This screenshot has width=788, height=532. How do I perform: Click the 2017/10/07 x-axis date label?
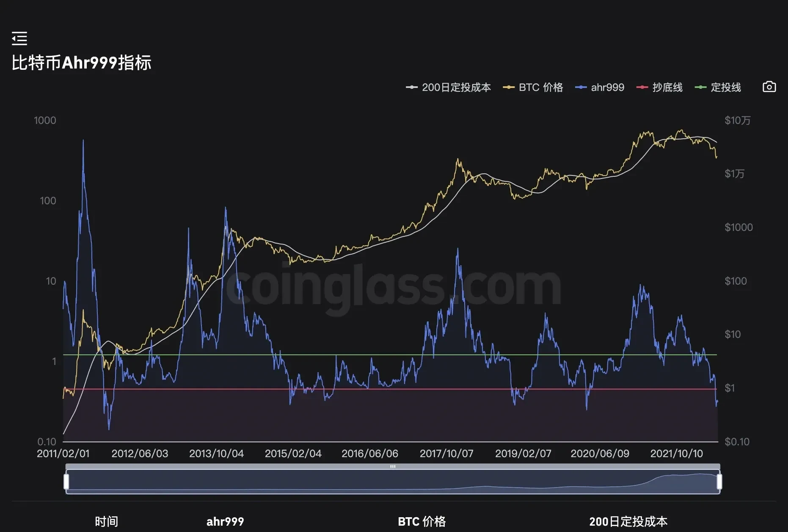(446, 453)
